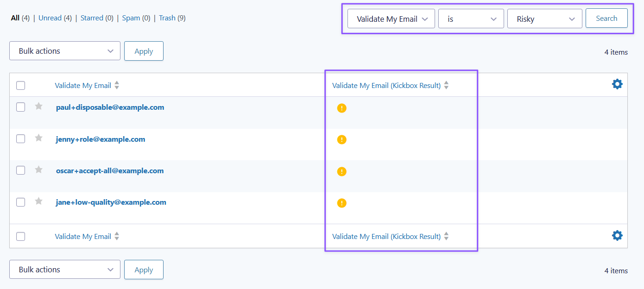This screenshot has width=644, height=289.
Task: Star the paul+disposable@example.com entry
Action: 39,107
